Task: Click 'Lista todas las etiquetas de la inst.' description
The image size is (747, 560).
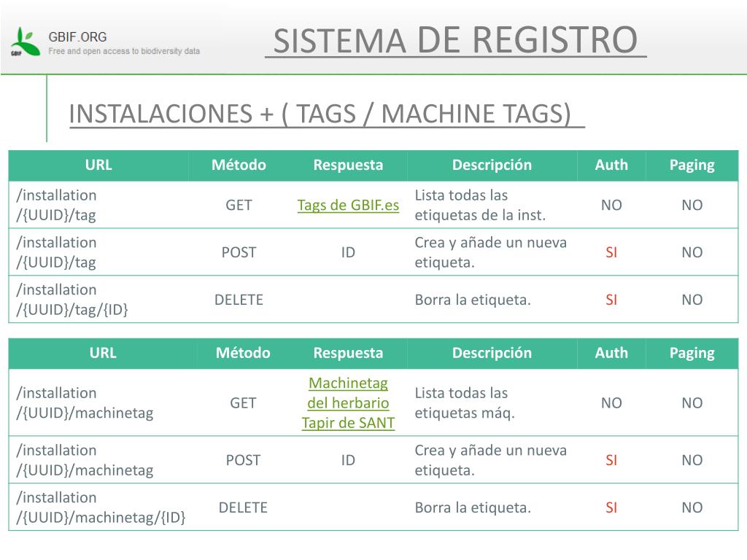Action: (x=480, y=205)
